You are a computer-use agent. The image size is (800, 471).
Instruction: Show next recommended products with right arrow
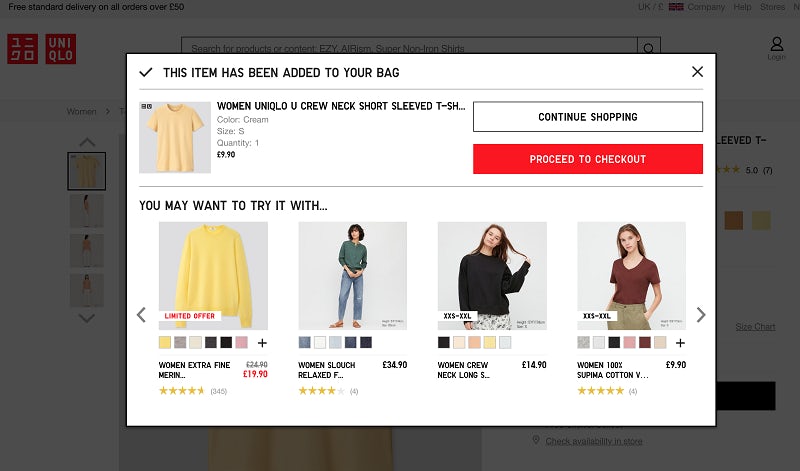point(700,315)
